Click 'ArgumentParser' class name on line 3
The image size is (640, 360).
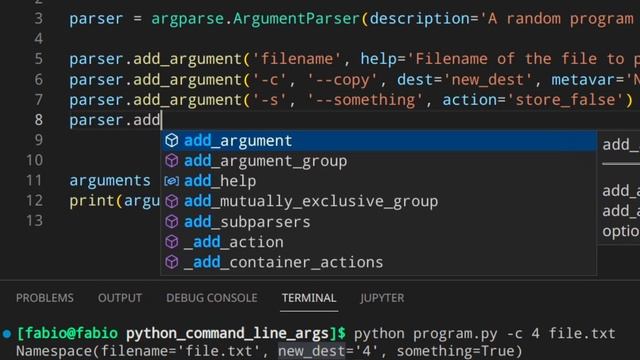[x=297, y=19]
